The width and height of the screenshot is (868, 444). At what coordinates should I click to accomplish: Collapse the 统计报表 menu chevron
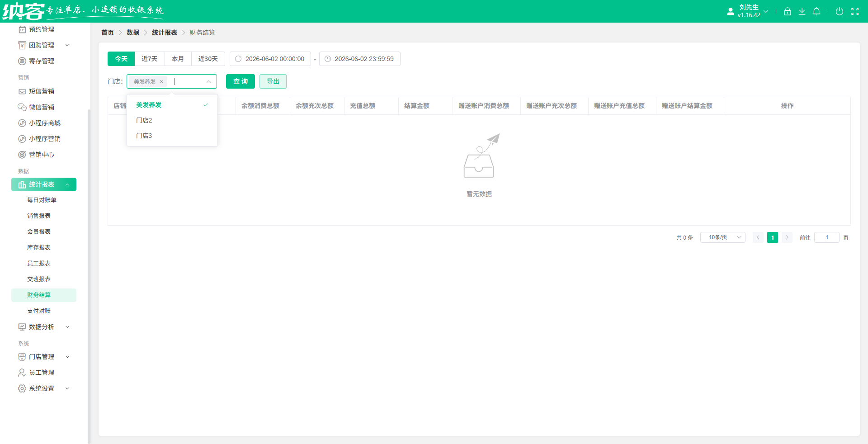pyautogui.click(x=67, y=184)
